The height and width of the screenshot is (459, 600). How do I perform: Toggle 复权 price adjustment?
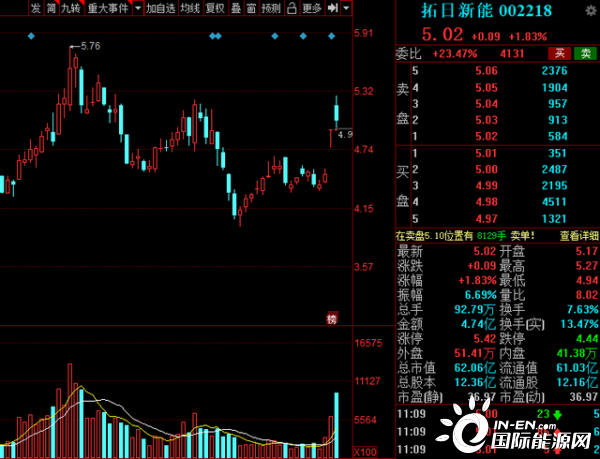pos(214,8)
